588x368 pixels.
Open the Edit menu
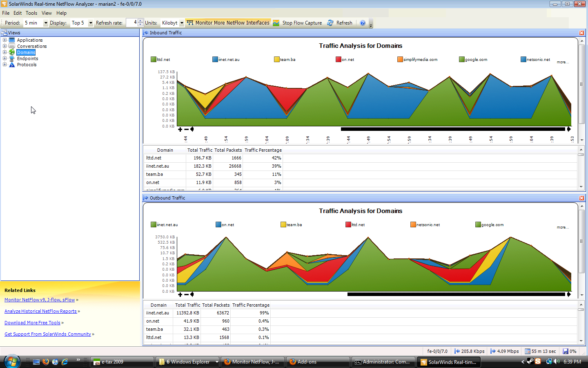(18, 13)
